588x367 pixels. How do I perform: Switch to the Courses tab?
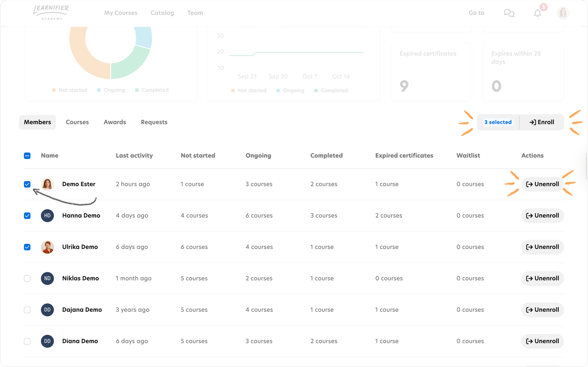pyautogui.click(x=77, y=122)
